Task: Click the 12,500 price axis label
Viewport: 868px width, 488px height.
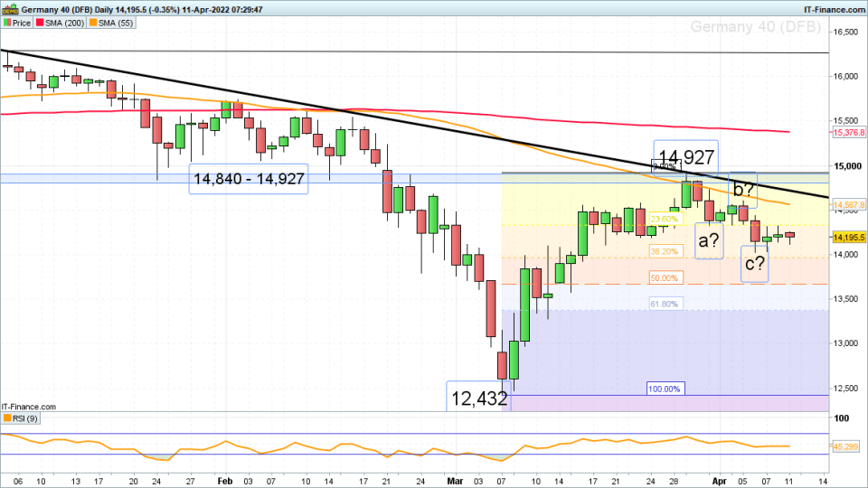Action: (845, 389)
